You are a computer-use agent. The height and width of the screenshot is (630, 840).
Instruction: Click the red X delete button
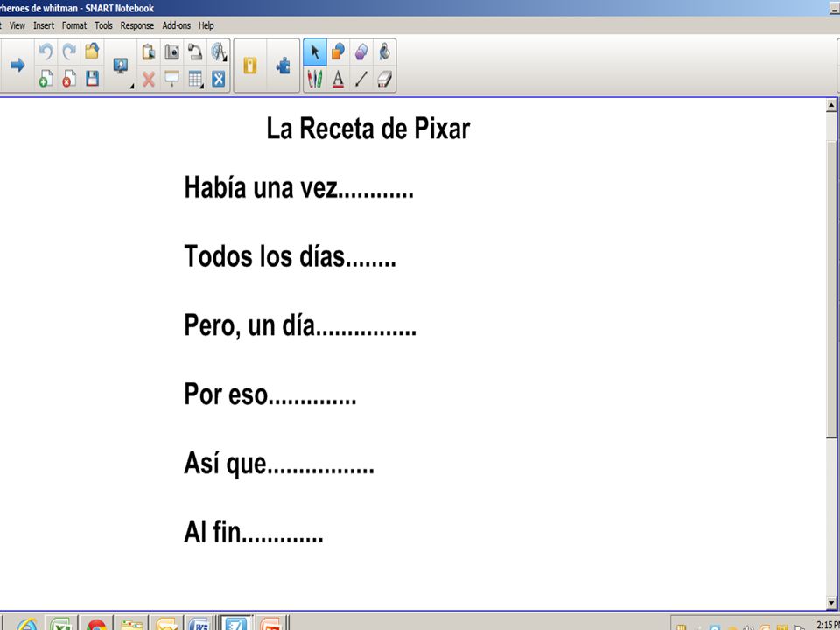(149, 80)
